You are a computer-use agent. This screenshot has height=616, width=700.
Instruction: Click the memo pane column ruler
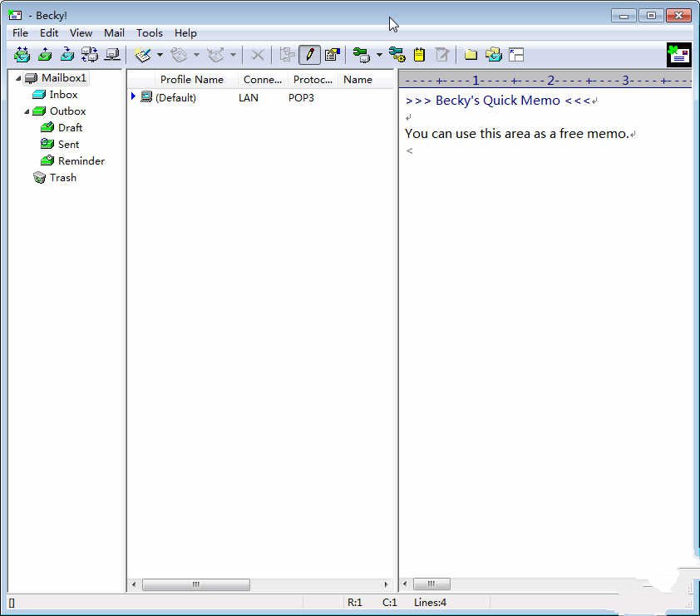(545, 81)
